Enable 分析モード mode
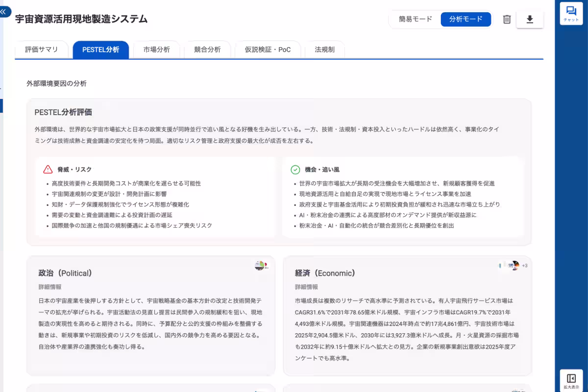The width and height of the screenshot is (588, 392). [x=466, y=20]
